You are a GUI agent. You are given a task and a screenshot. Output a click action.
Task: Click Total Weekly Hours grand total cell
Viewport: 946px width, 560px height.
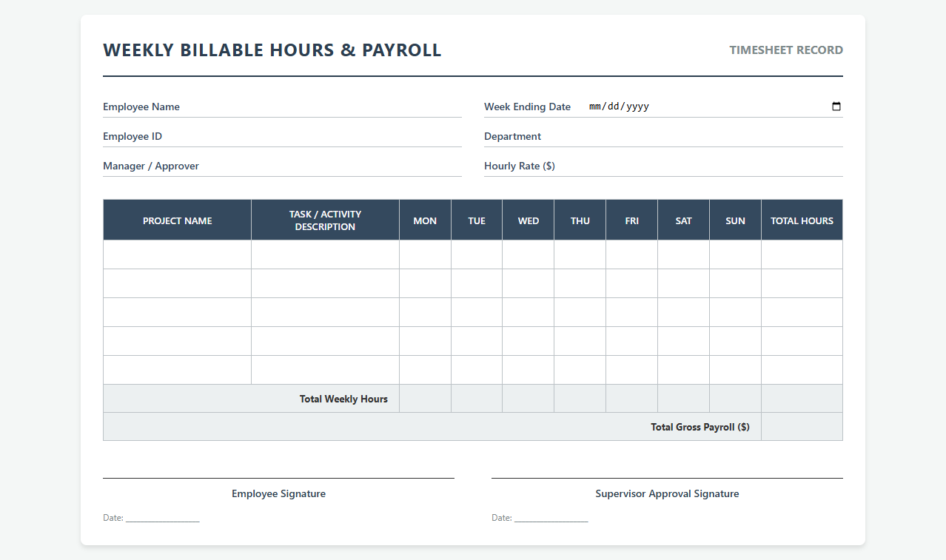(x=802, y=399)
